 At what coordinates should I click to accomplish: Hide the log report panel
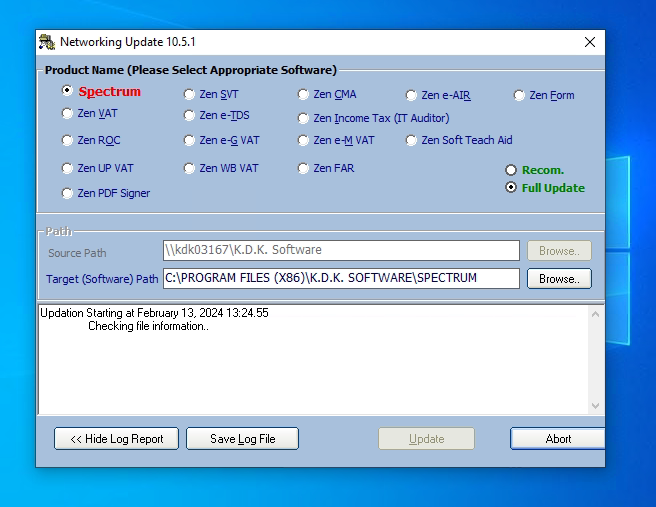(x=116, y=438)
